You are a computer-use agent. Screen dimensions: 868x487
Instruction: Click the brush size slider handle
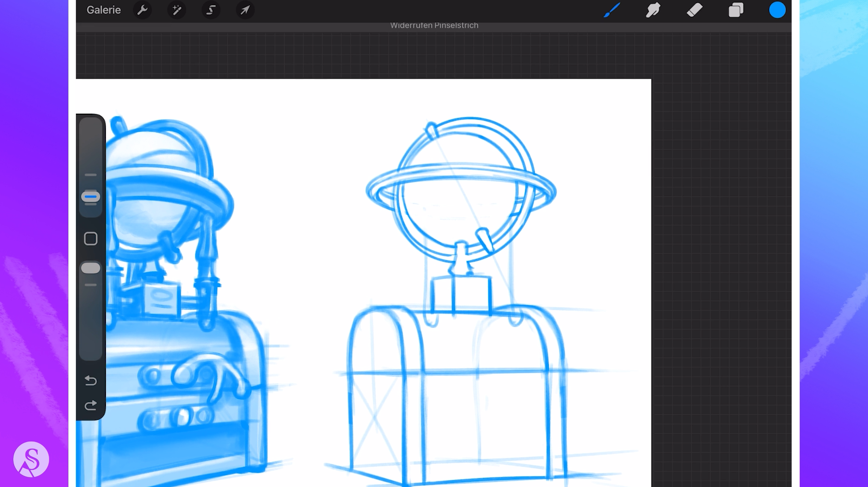(x=90, y=197)
